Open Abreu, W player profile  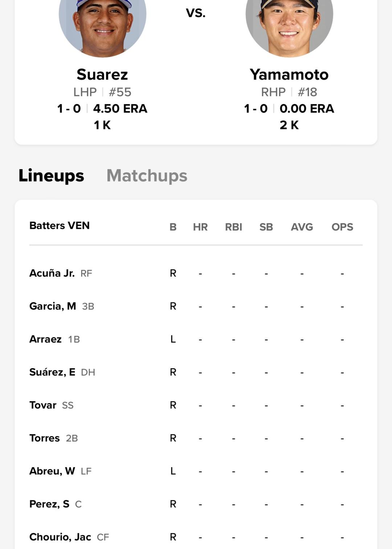[52, 471]
